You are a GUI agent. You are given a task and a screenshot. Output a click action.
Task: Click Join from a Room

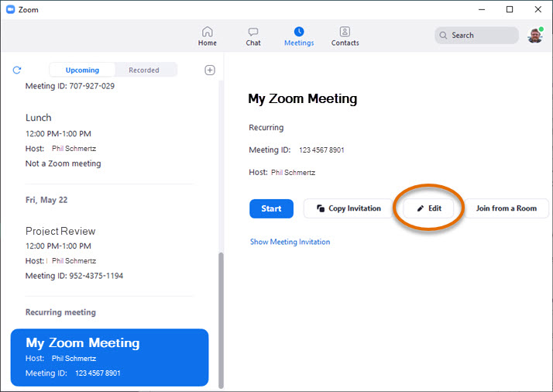coord(506,208)
